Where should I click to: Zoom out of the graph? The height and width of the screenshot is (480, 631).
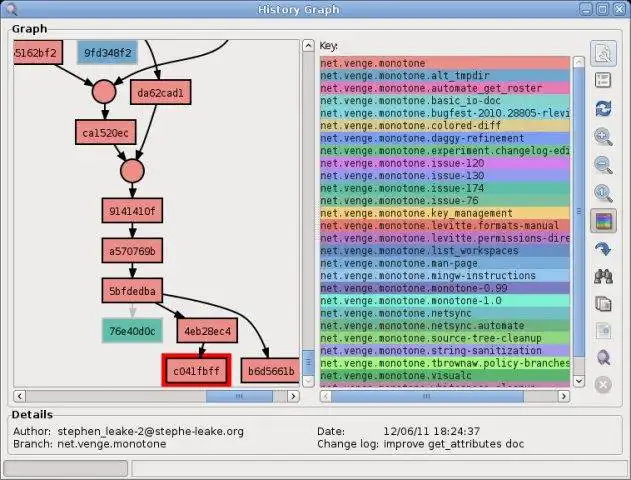tap(603, 165)
